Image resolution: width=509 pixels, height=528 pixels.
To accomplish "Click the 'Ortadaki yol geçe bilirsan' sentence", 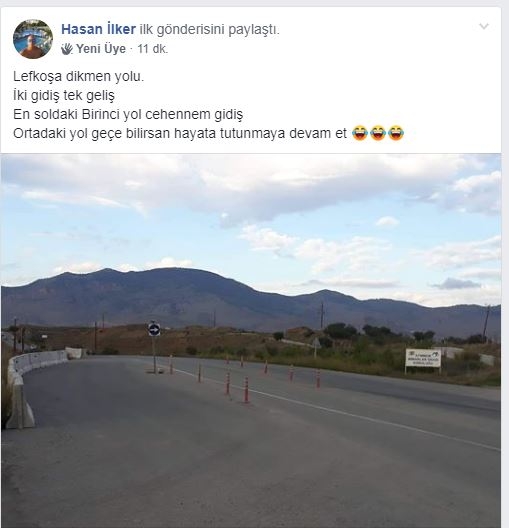I will click(x=180, y=134).
